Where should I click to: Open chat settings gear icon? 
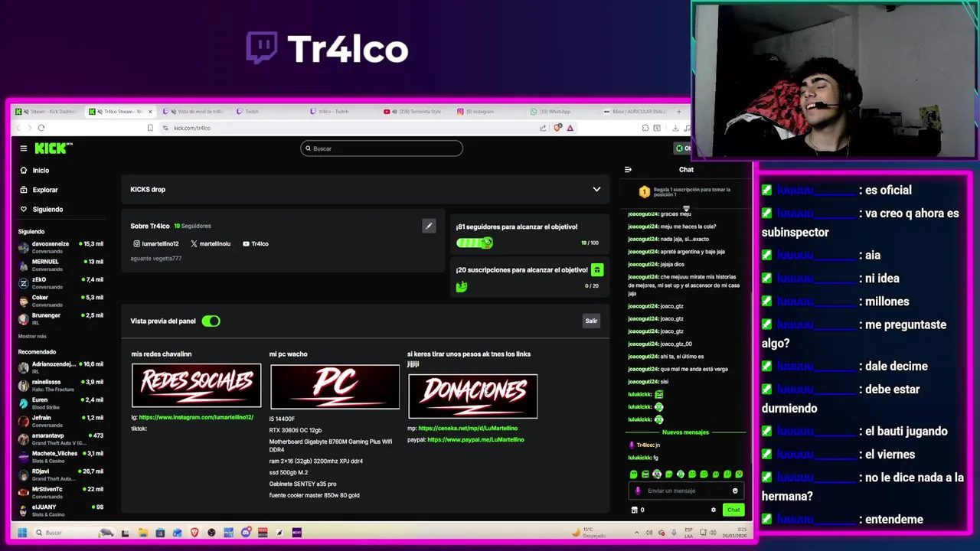(714, 510)
